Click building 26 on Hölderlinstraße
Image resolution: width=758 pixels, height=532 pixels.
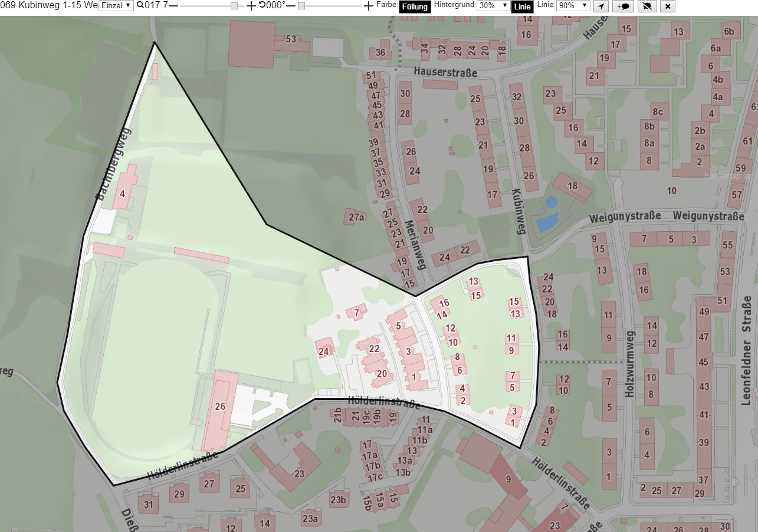[219, 408]
